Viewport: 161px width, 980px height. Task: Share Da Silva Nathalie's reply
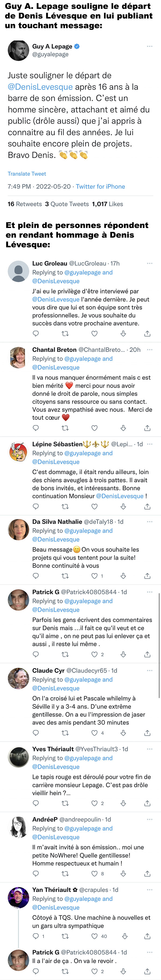tap(147, 576)
